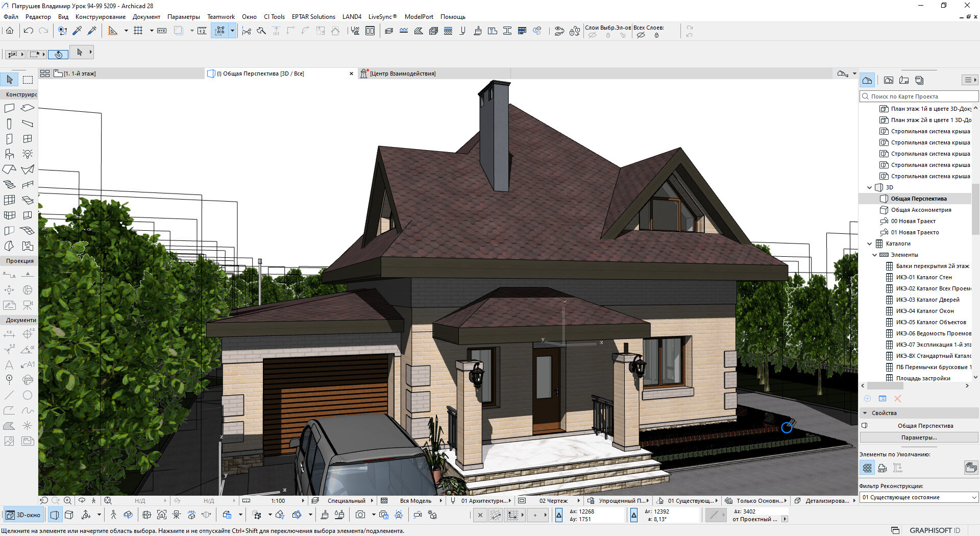This screenshot has height=536, width=980.
Task: Collapse the Каталоги tree node
Action: [x=870, y=244]
